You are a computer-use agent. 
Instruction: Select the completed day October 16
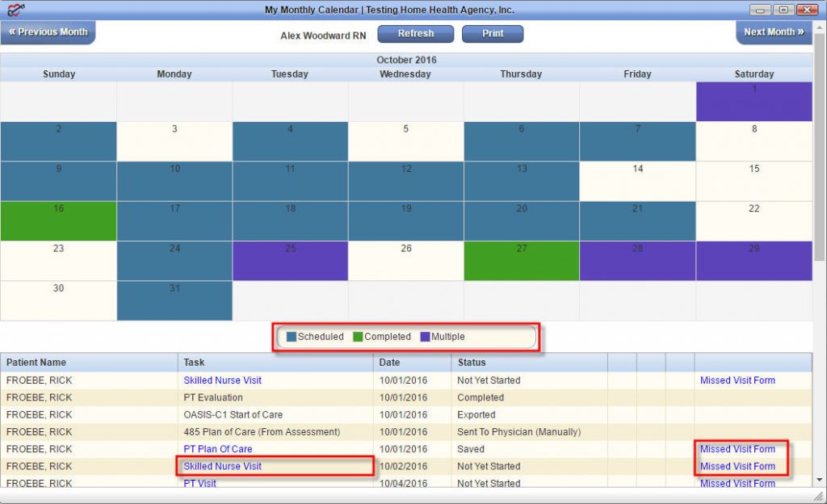(58, 220)
